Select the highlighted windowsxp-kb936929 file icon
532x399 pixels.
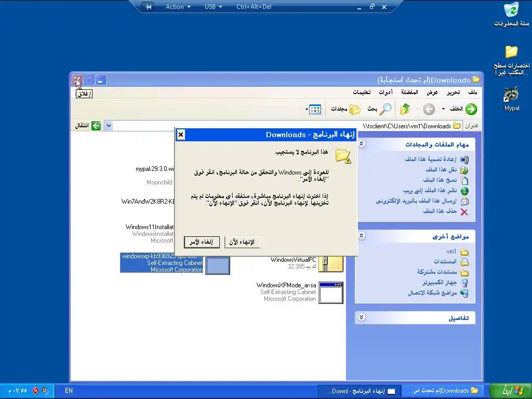pyautogui.click(x=217, y=265)
